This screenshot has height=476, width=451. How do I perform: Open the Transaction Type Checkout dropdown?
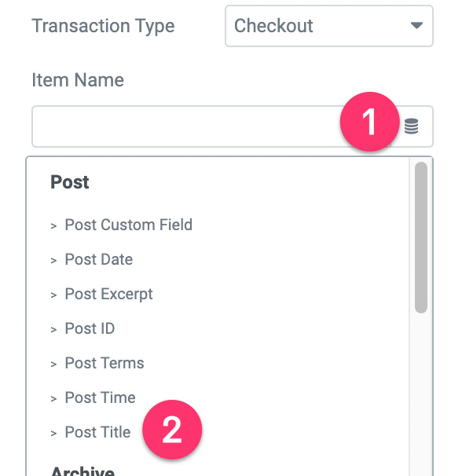pos(329,26)
